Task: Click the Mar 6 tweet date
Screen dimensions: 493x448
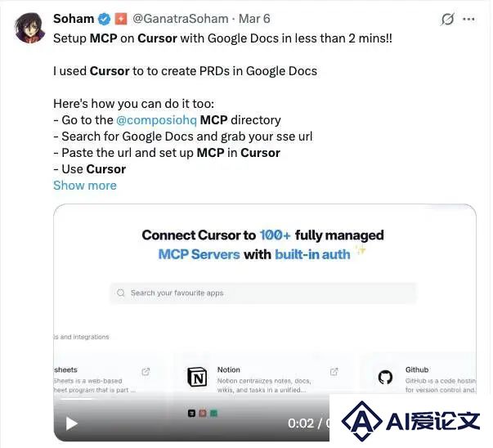Action: pyautogui.click(x=254, y=19)
